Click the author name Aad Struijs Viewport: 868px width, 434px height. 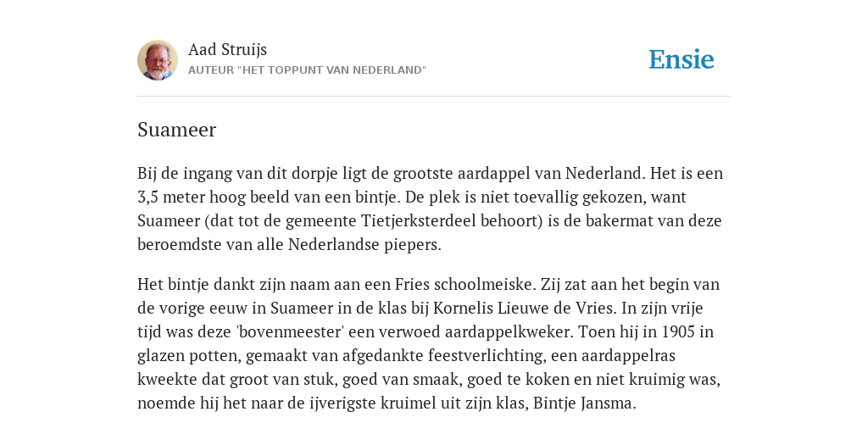[227, 49]
